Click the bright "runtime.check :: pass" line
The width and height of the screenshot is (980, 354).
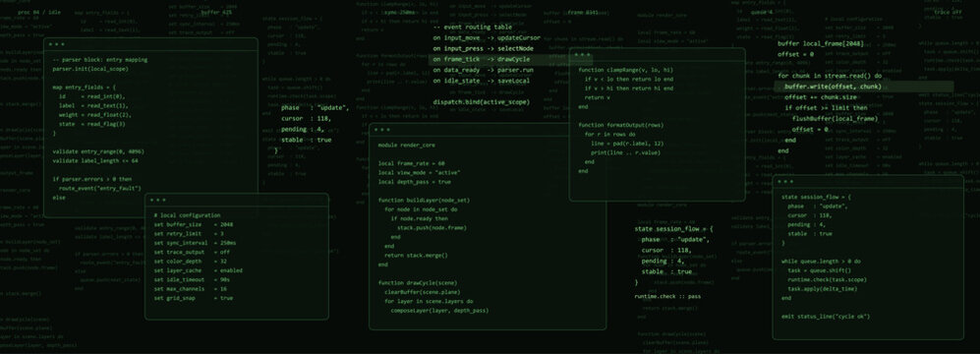pos(667,296)
